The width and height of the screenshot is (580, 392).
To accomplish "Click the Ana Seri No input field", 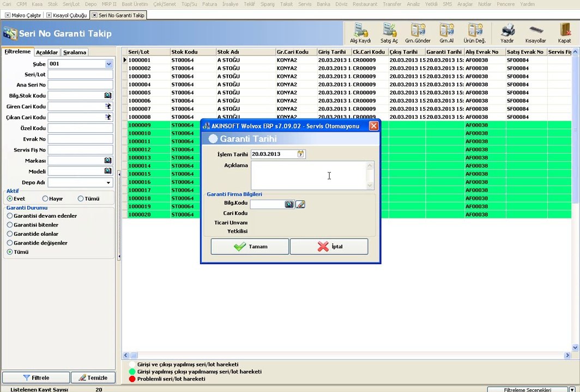I will coord(80,84).
